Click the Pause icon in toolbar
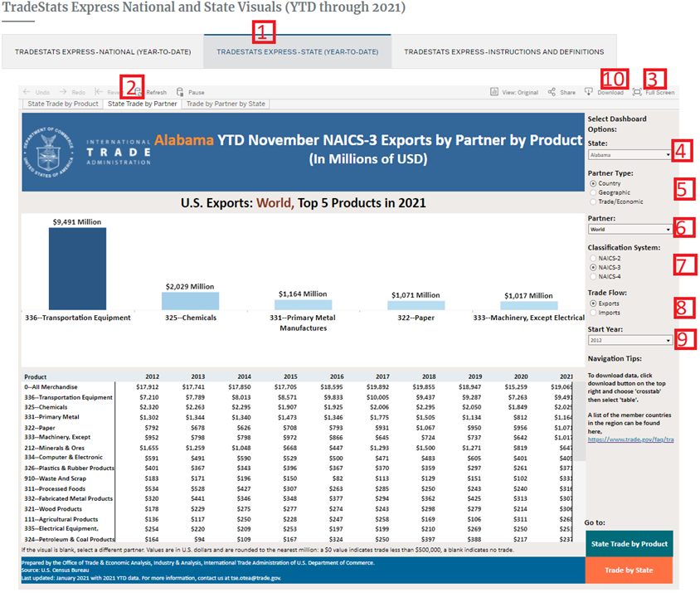This screenshot has width=700, height=597. point(180,92)
